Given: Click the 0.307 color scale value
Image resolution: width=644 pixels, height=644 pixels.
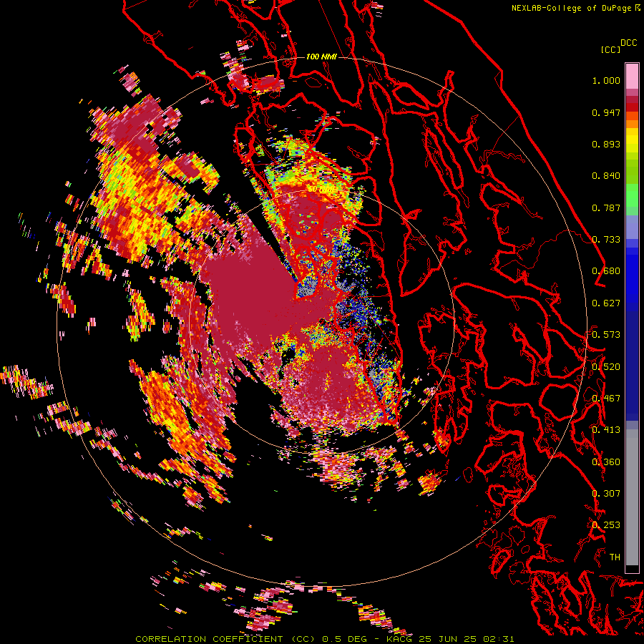Looking at the screenshot, I should coord(606,493).
